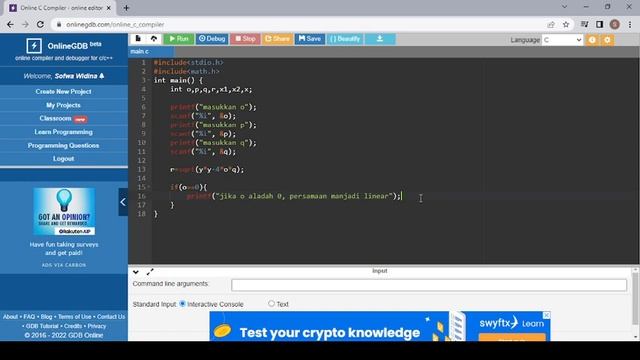Open Classroom in sidebar
This screenshot has width=640, height=360.
(x=63, y=118)
